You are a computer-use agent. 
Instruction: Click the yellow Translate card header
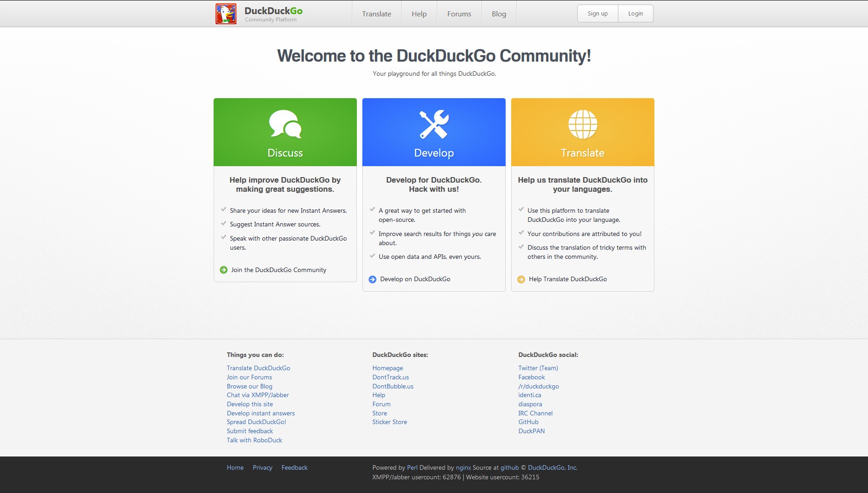coord(583,132)
